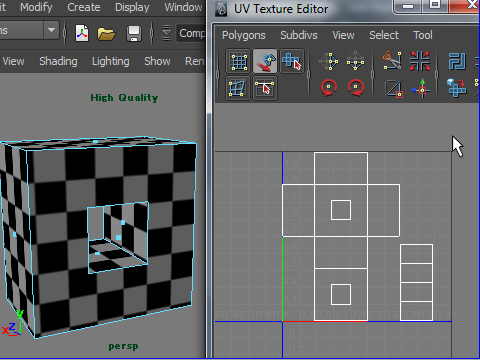Open the Shading panel menu

tap(58, 61)
